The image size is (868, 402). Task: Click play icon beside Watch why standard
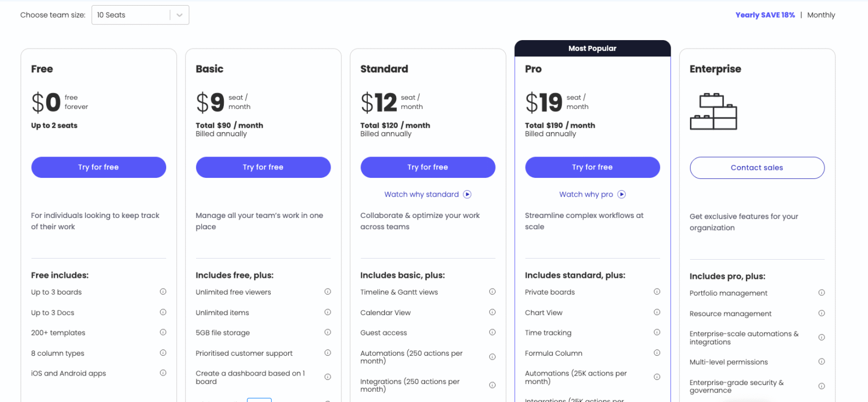click(x=467, y=194)
